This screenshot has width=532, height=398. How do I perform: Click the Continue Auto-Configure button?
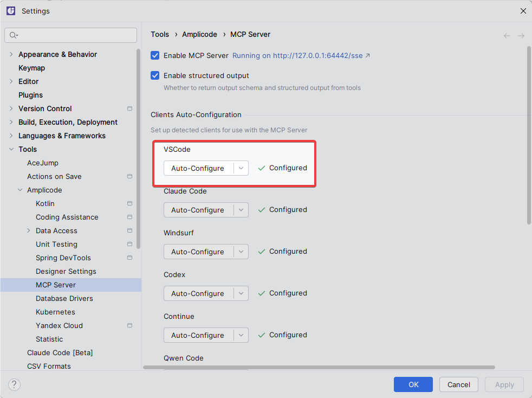click(198, 335)
